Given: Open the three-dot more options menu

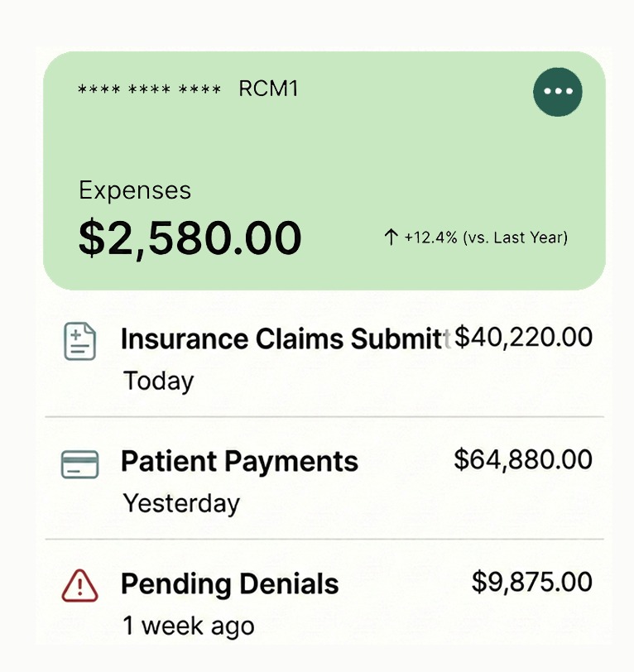Looking at the screenshot, I should (558, 92).
